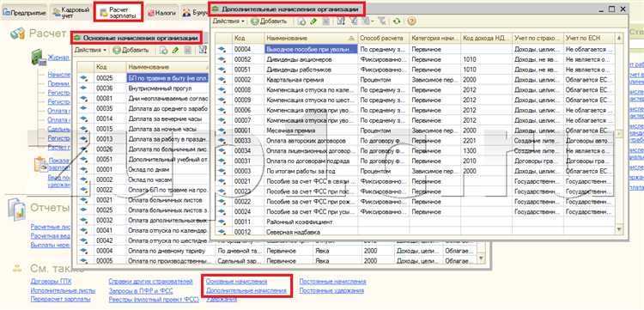Sort by Наименование column in Дополнительные начисления
This screenshot has height=310, width=644.
pos(311,38)
